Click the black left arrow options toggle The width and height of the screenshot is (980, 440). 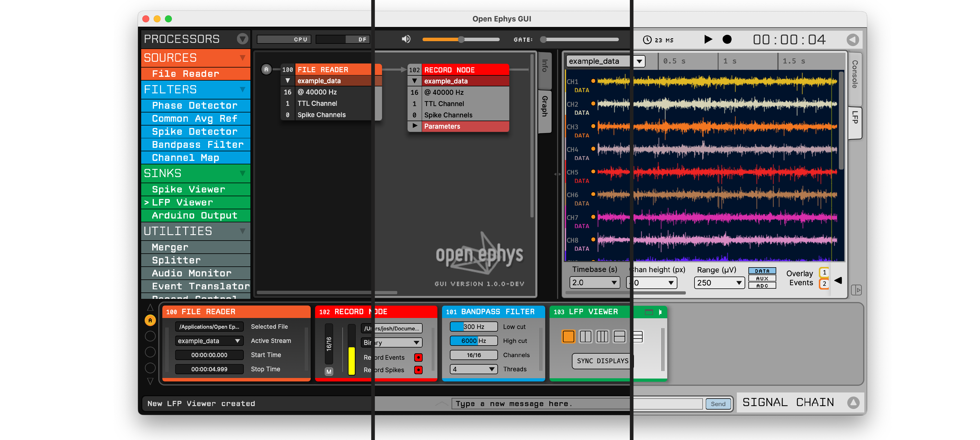pos(838,281)
